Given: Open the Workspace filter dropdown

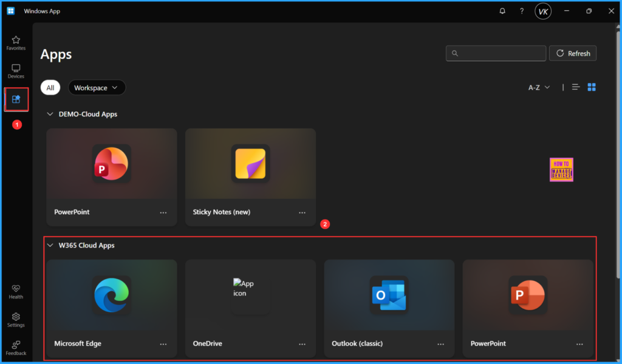Looking at the screenshot, I should (x=97, y=88).
